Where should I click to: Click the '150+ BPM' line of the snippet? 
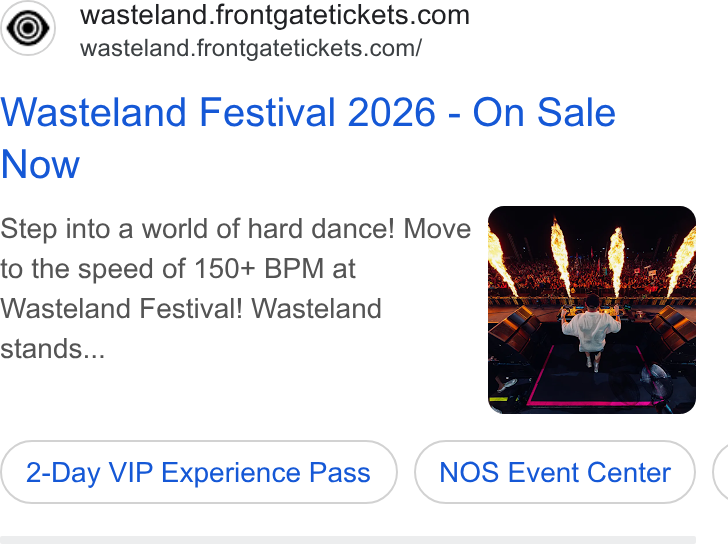[178, 269]
